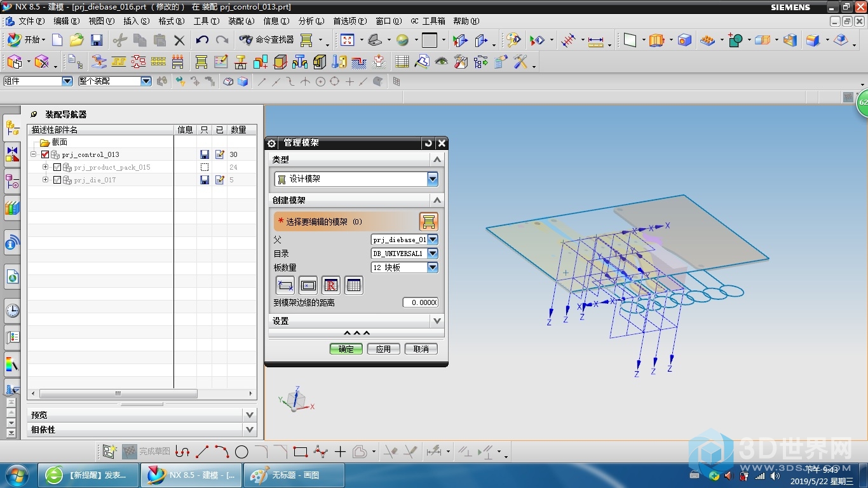Open the 设计模架 type dropdown
The height and width of the screenshot is (488, 868).
[432, 179]
